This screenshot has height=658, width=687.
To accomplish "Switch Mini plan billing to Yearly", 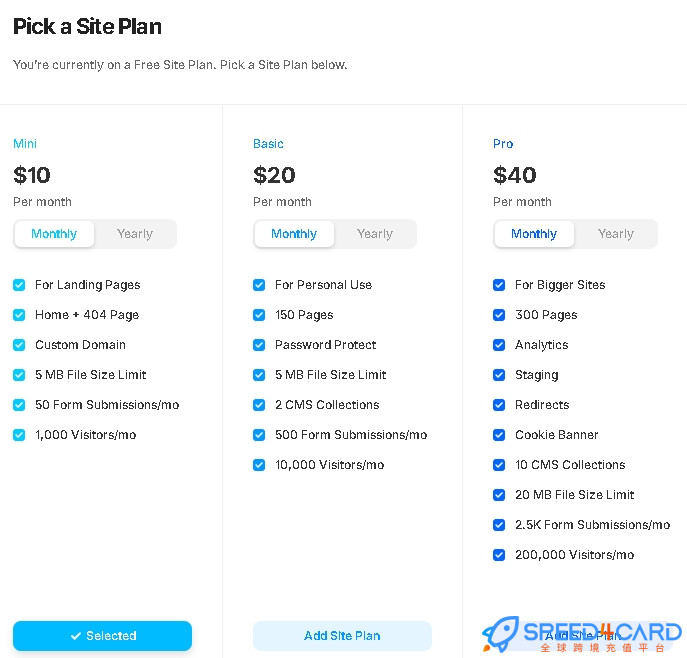I will click(135, 234).
